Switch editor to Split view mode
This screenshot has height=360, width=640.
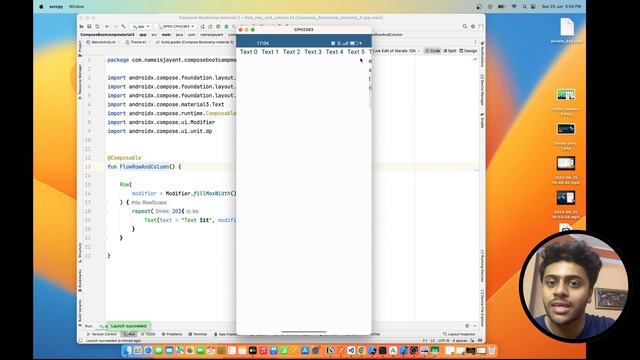450,51
